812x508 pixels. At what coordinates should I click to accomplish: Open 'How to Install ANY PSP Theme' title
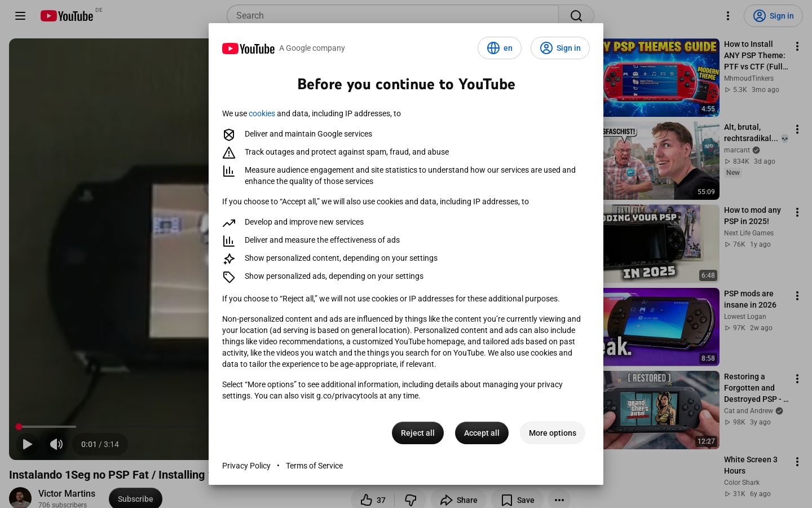(x=756, y=55)
